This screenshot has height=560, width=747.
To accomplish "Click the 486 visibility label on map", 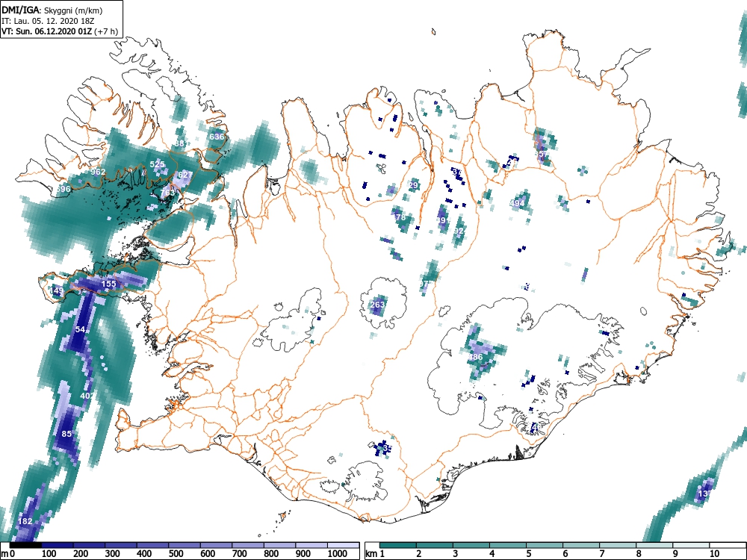I will point(475,357).
